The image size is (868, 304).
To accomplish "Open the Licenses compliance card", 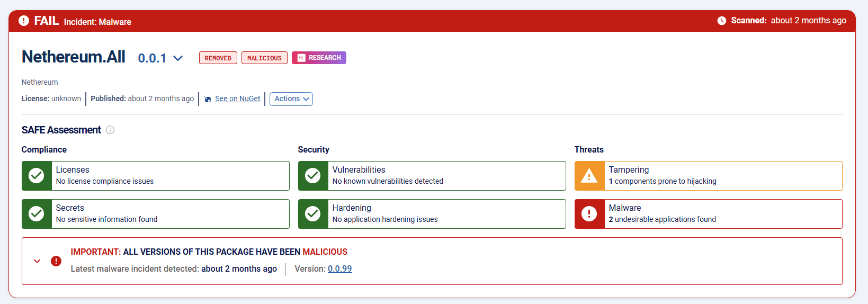I will pos(156,176).
